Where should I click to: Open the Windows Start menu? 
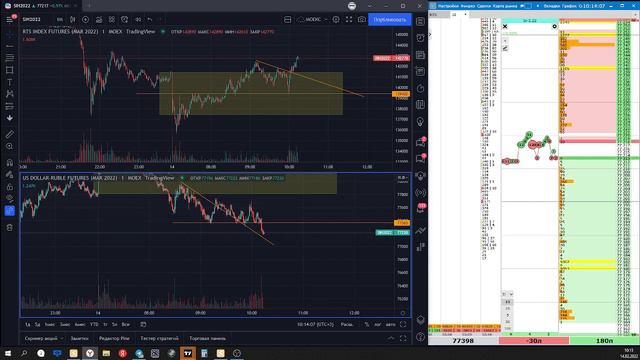coord(8,353)
